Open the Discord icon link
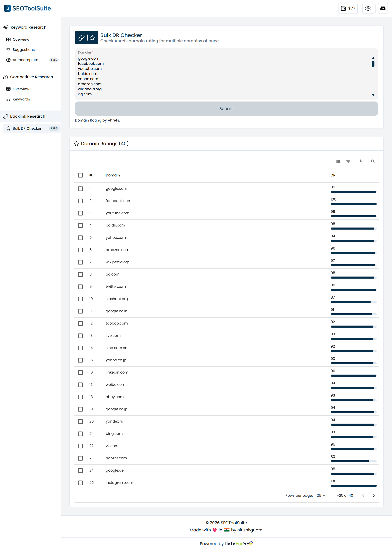Screen dimensions: 392x550 pyautogui.click(x=383, y=8)
